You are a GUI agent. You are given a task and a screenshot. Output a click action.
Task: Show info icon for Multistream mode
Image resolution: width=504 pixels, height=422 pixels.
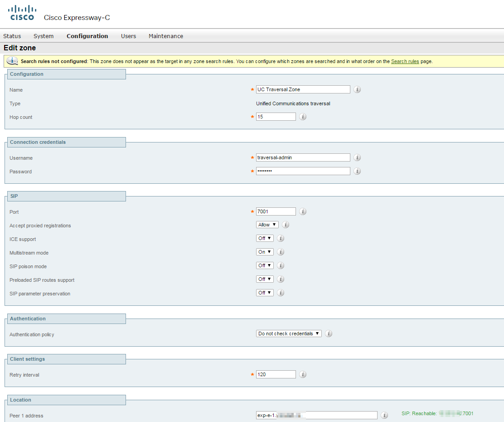pos(281,252)
